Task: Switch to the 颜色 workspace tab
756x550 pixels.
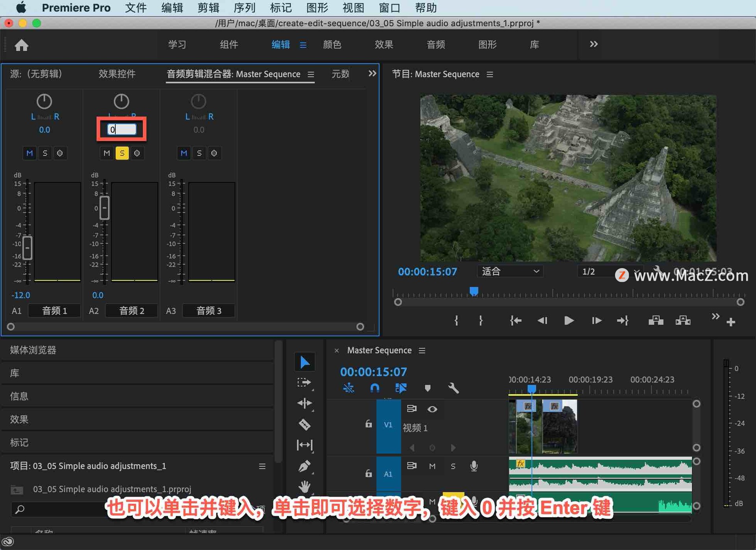Action: coord(332,44)
